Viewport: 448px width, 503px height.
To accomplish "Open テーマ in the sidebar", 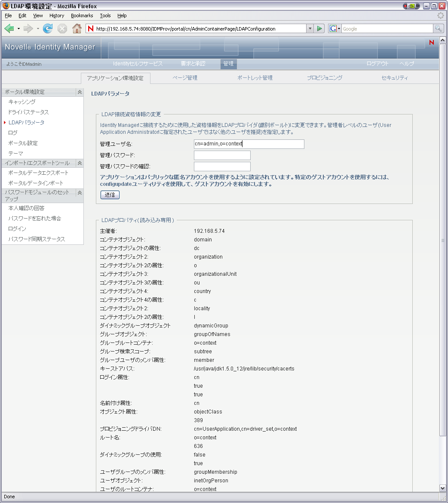I will 15,153.
